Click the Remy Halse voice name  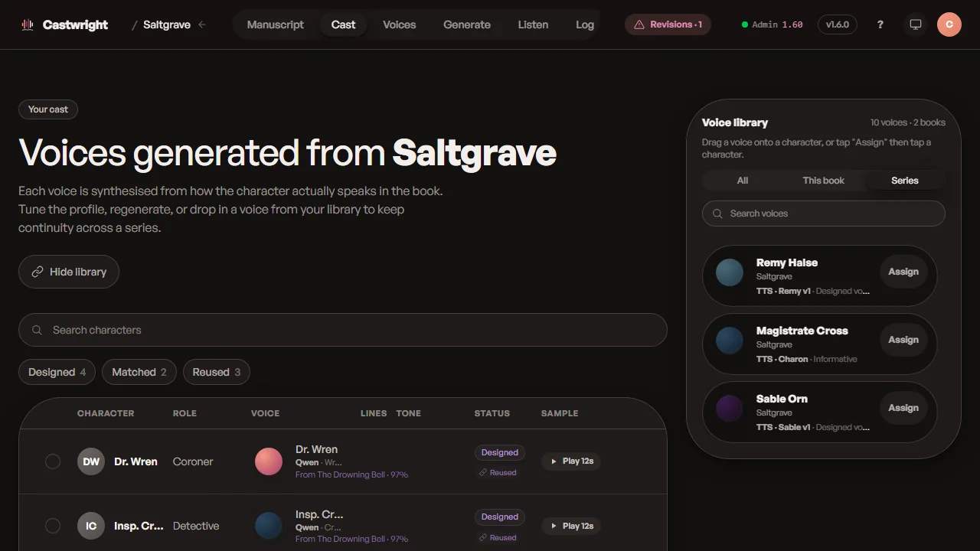[x=787, y=262]
